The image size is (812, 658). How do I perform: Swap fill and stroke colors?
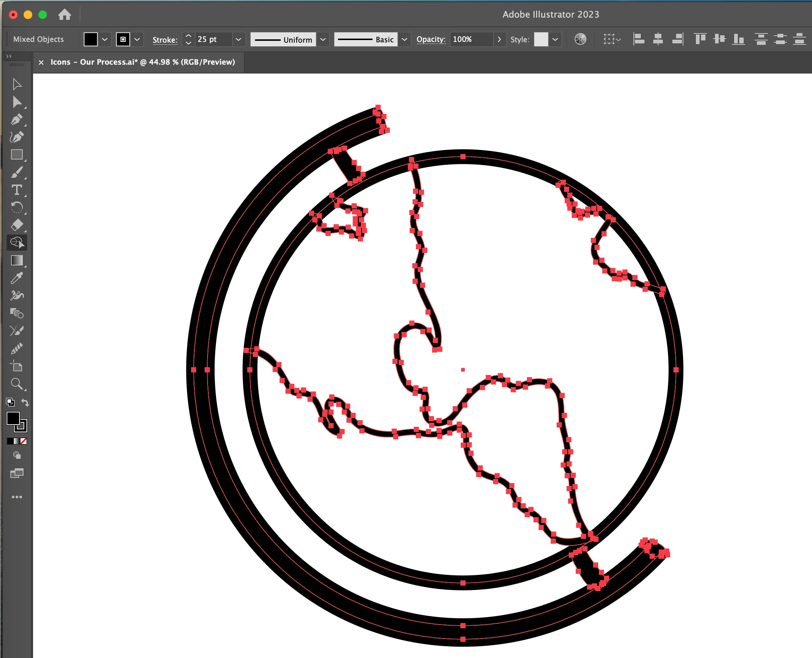click(25, 402)
